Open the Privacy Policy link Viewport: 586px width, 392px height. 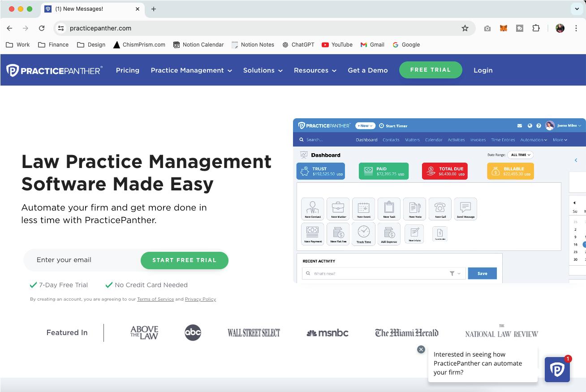coord(200,299)
